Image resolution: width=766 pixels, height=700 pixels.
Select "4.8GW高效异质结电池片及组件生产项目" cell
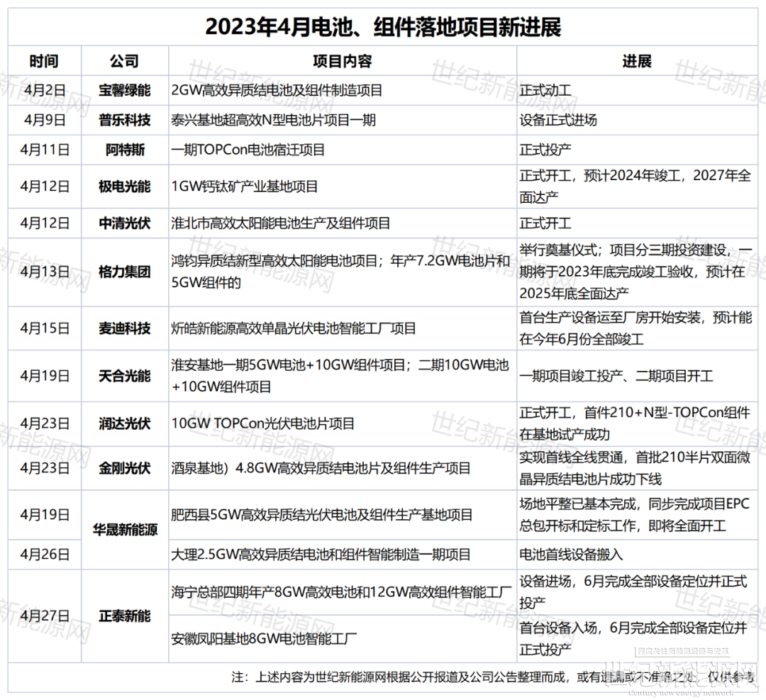(353, 469)
